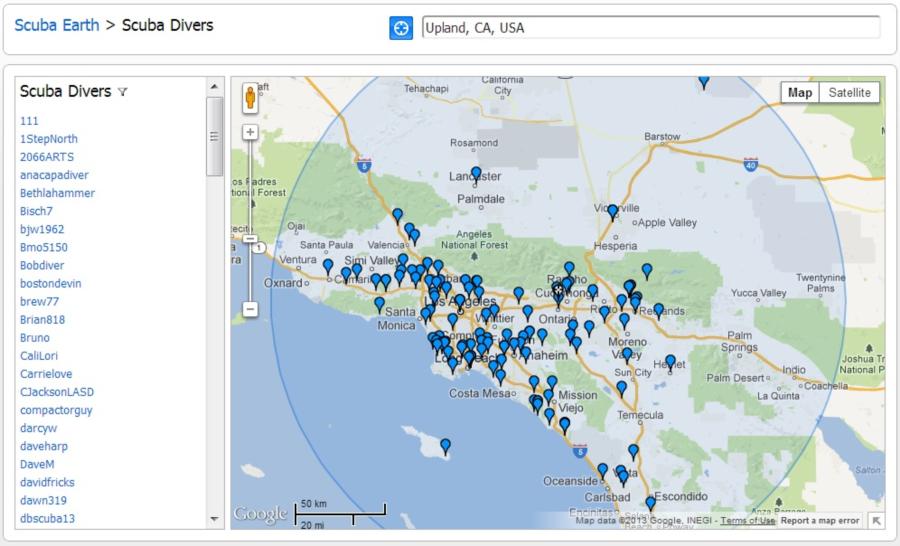Screen dimensions: 900x546
Task: Open diver profile bostondevin
Action: pos(51,284)
